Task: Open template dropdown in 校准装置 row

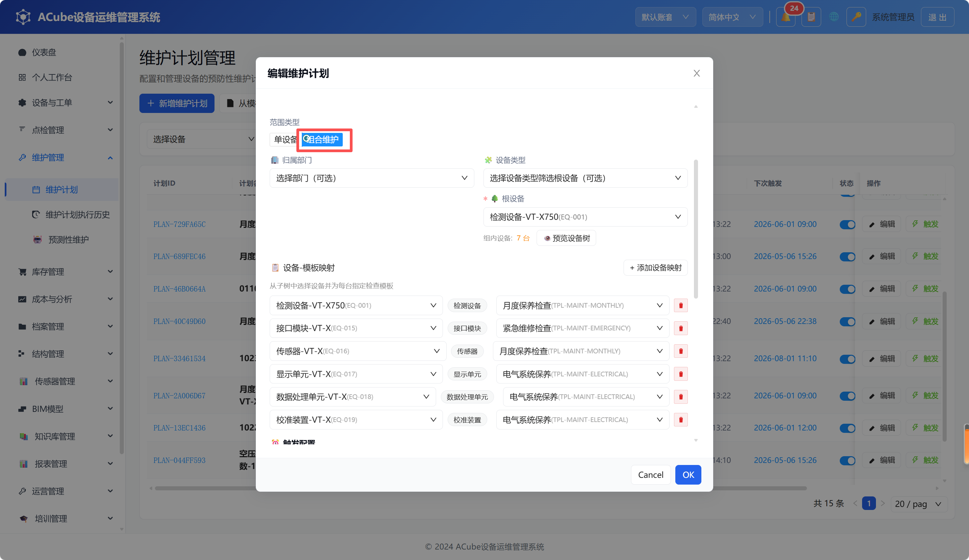Action: point(583,420)
